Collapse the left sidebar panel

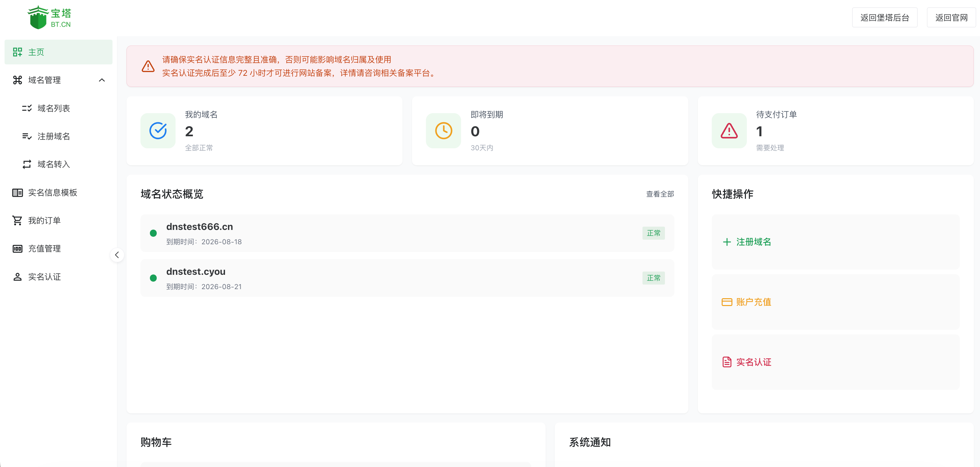117,255
